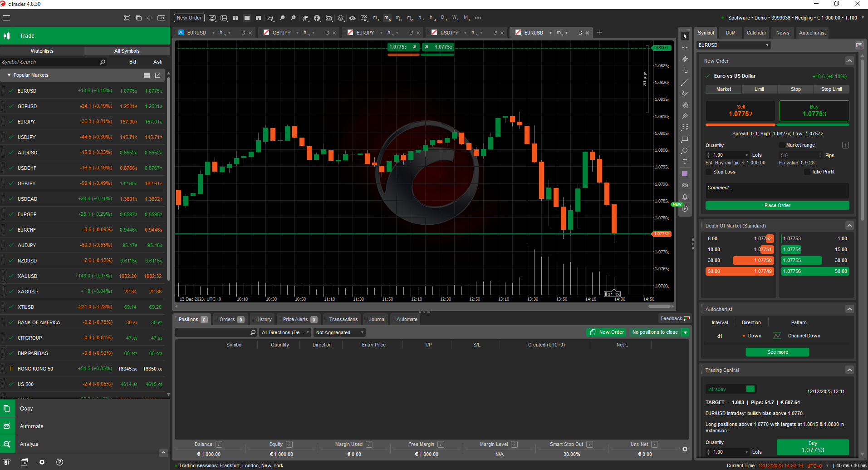Select the Fibonacci tools icon
This screenshot has height=470, width=868.
pyautogui.click(x=685, y=128)
